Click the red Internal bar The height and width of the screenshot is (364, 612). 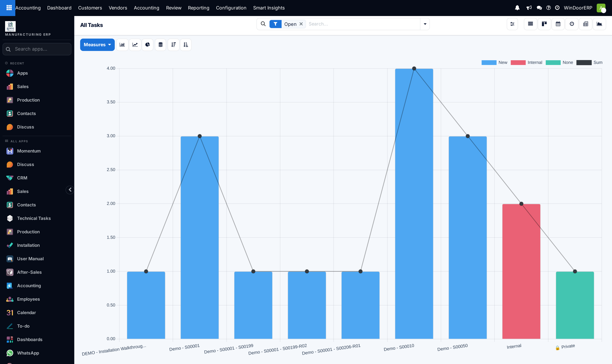pyautogui.click(x=521, y=271)
